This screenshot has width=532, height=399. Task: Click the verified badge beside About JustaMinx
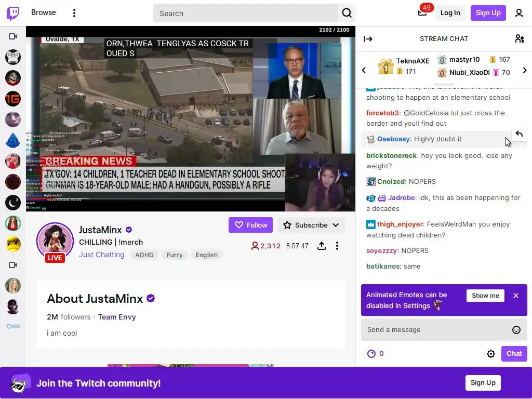[151, 298]
